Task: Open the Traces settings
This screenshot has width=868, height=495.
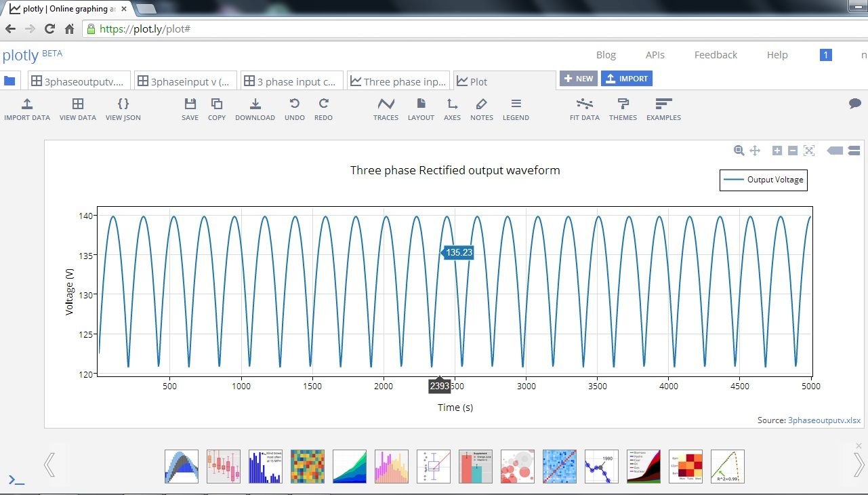Action: click(x=386, y=107)
